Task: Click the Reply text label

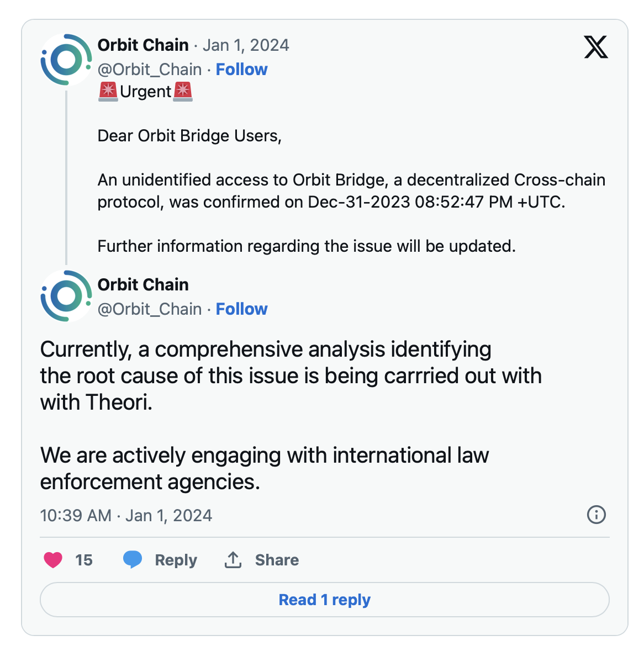Action: (x=176, y=560)
